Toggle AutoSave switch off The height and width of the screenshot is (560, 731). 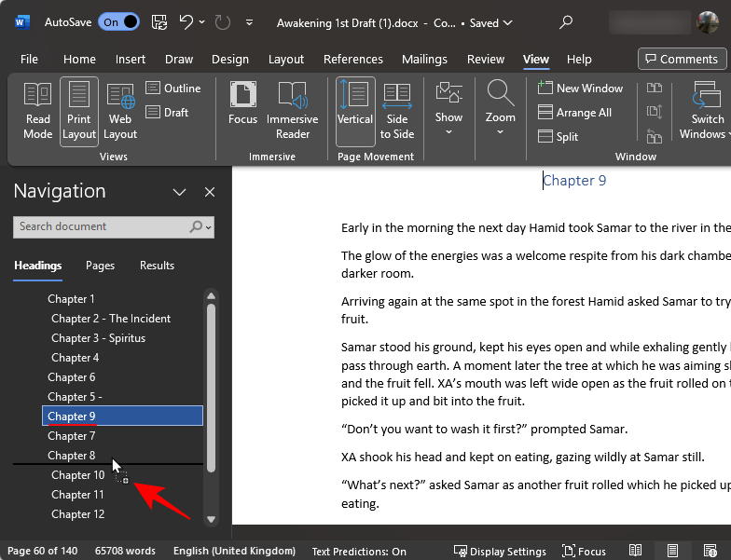[x=118, y=21]
